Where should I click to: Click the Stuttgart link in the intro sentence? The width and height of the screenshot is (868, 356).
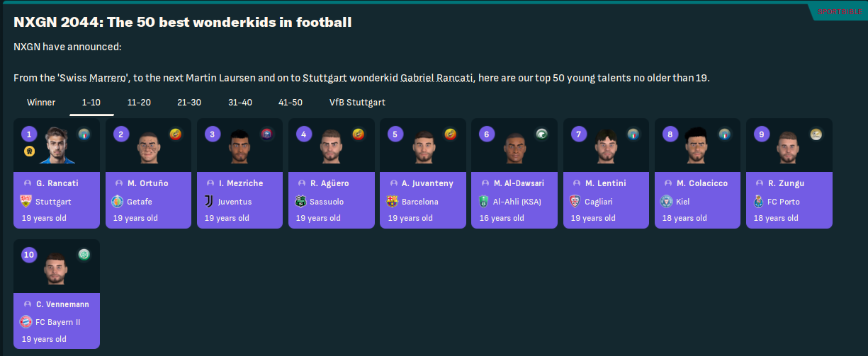[325, 78]
